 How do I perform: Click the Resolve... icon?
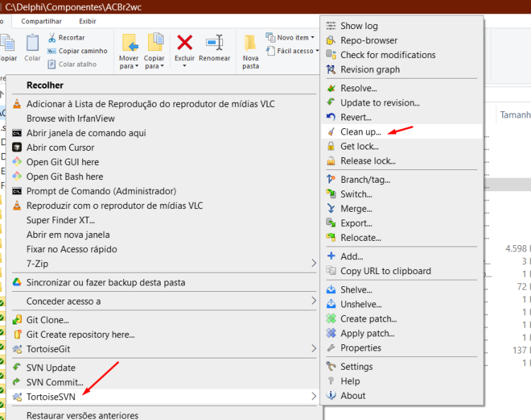pos(331,88)
